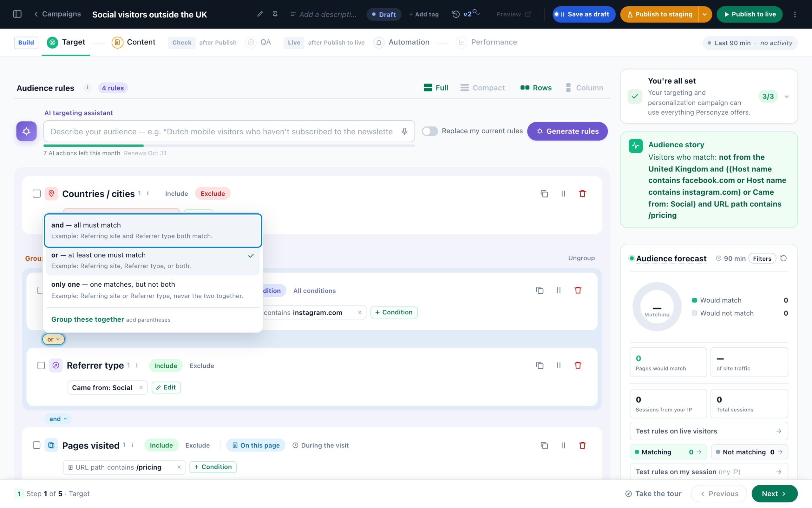Image resolution: width=812 pixels, height=508 pixels.
Task: Delete the Pages visited rule
Action: pyautogui.click(x=582, y=445)
